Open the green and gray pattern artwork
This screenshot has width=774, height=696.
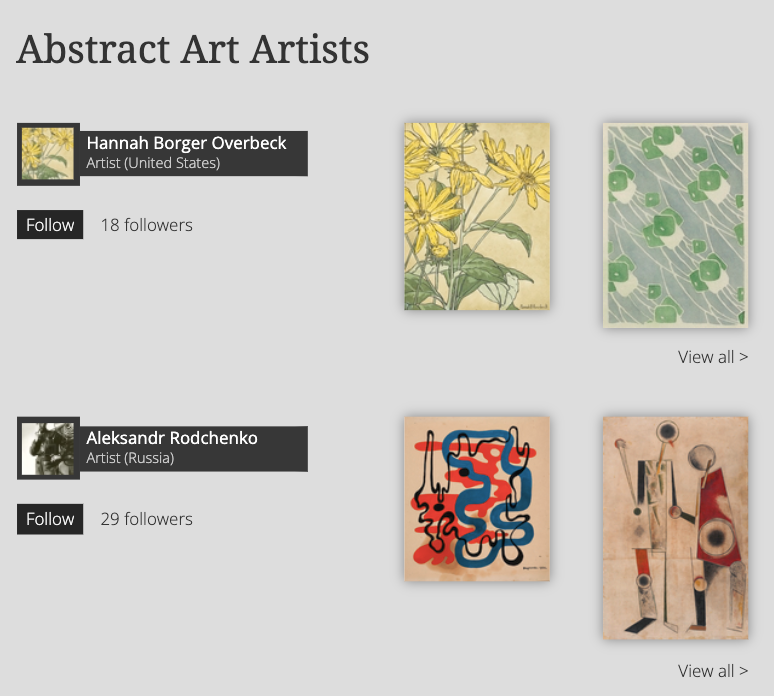tap(675, 225)
